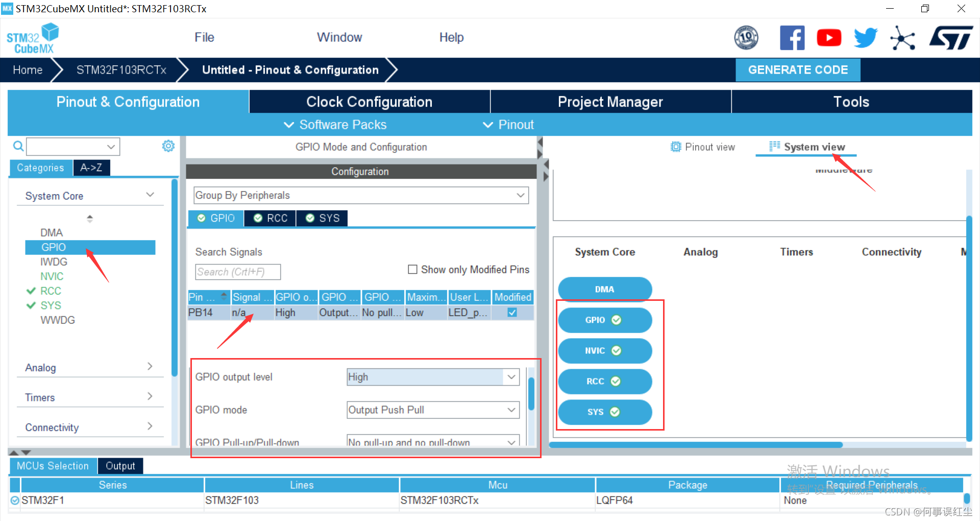Image resolution: width=980 pixels, height=521 pixels.
Task: Click the search magnifier icon
Action: tap(18, 147)
